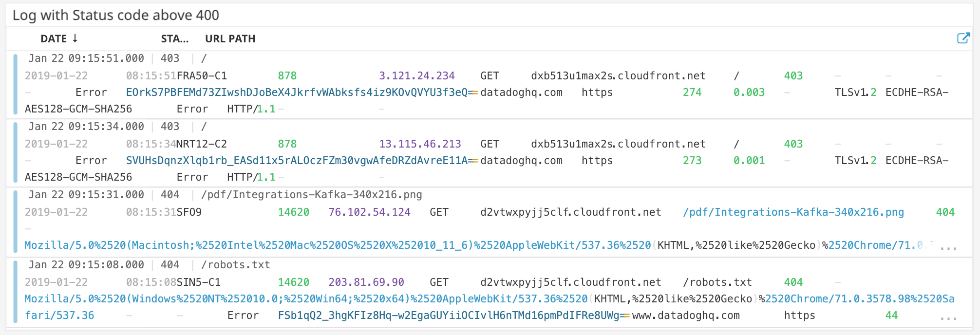Open the log entry at 09:15:34.000
This screenshot has height=335, width=980.
tap(86, 127)
